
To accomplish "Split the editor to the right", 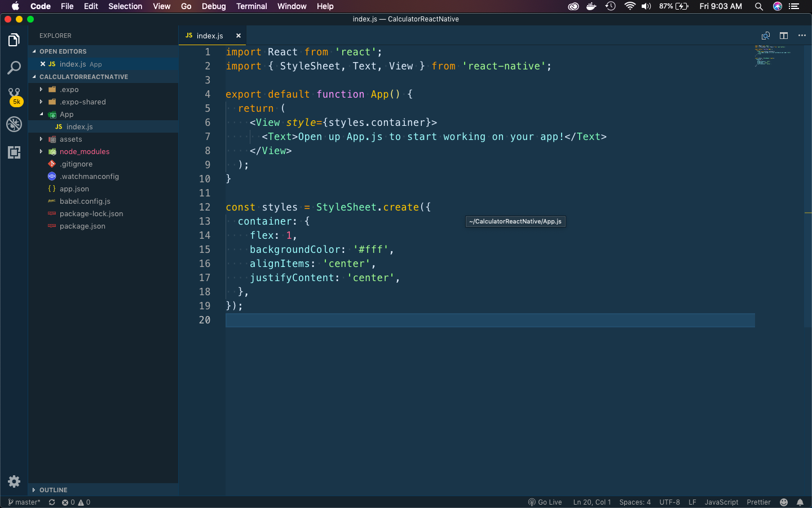I will [x=784, y=36].
